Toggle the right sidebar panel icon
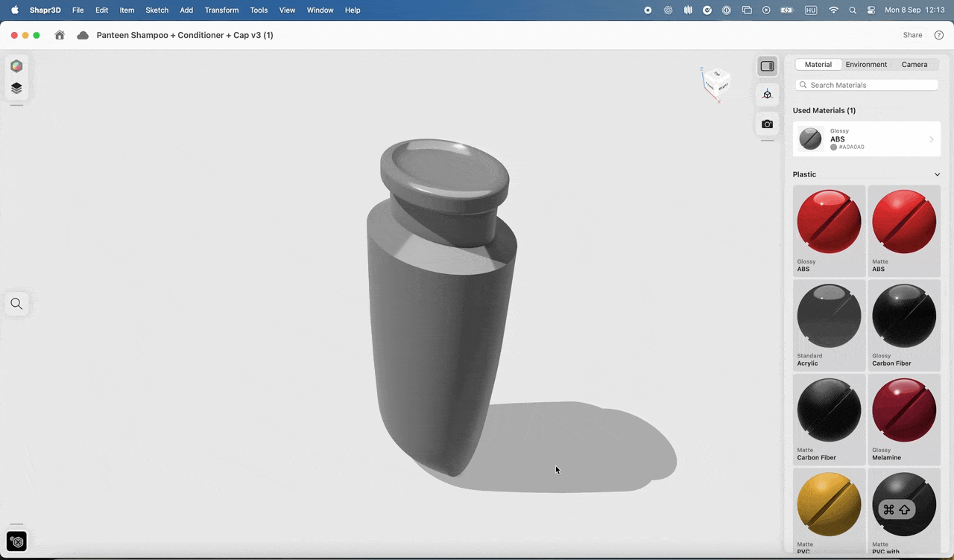 tap(767, 66)
